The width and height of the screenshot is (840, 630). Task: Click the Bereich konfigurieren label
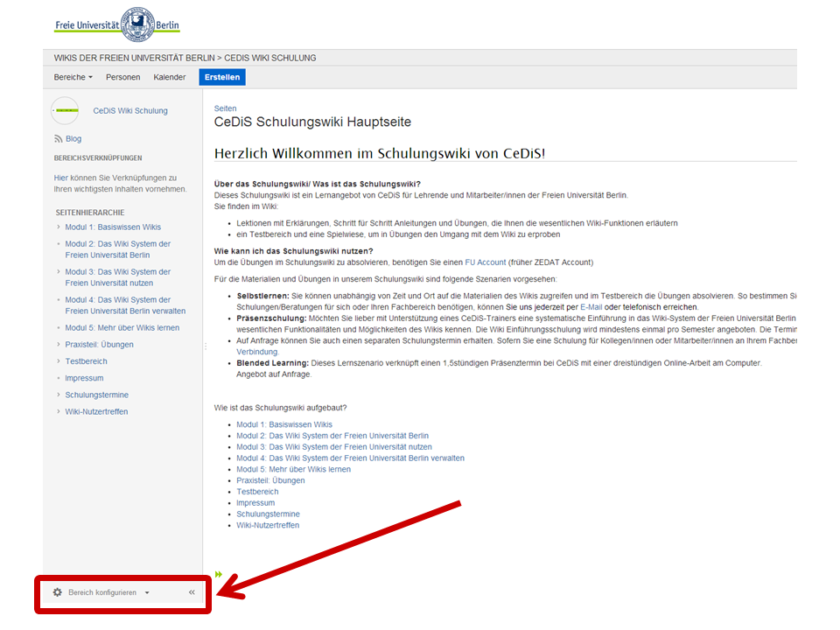point(102,592)
